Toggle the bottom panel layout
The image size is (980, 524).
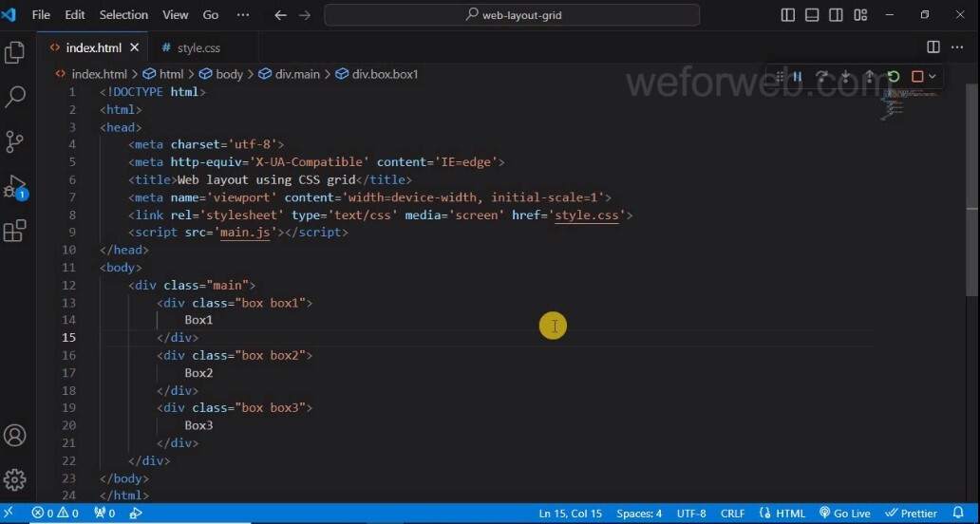click(812, 15)
